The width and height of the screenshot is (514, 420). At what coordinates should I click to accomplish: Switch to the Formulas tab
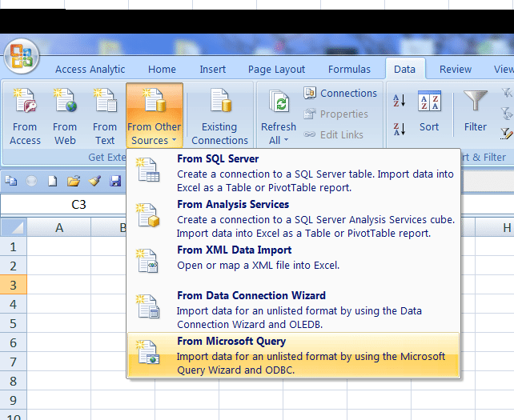349,70
